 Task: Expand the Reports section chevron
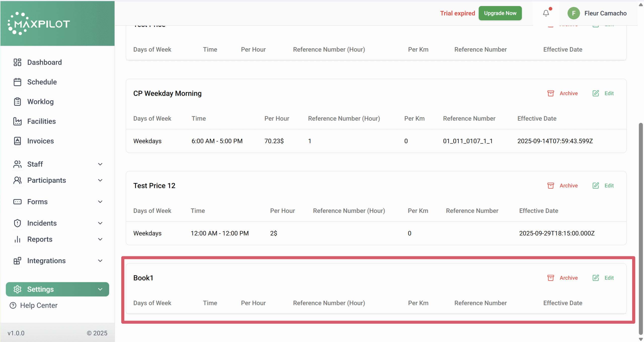pyautogui.click(x=100, y=239)
